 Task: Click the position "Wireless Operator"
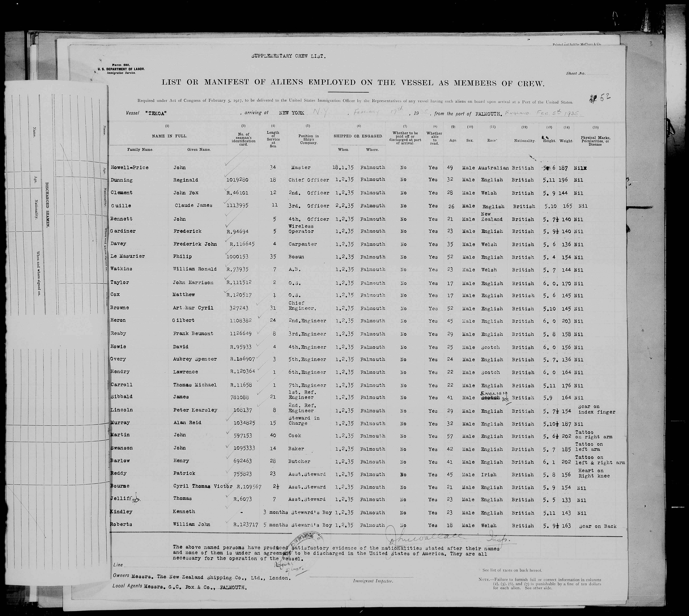coord(301,229)
